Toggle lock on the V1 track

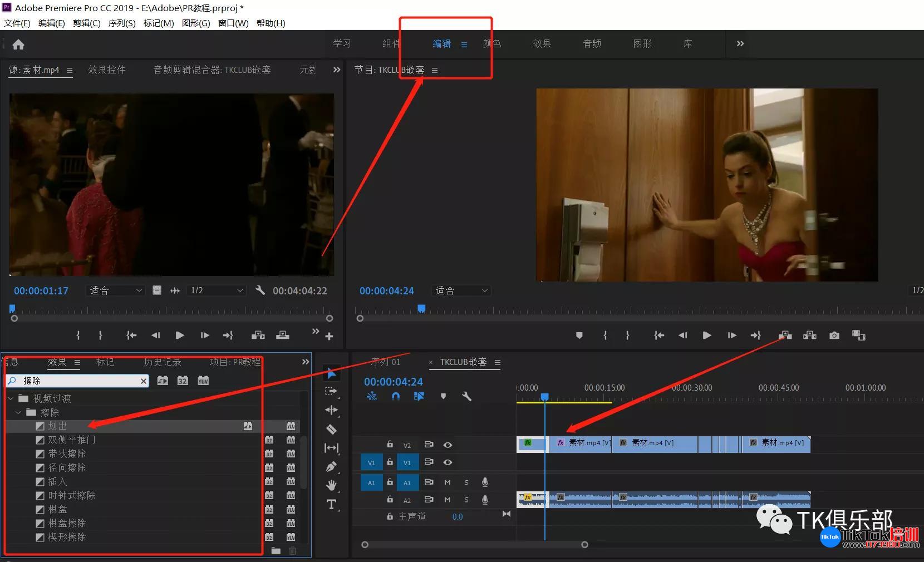point(390,462)
